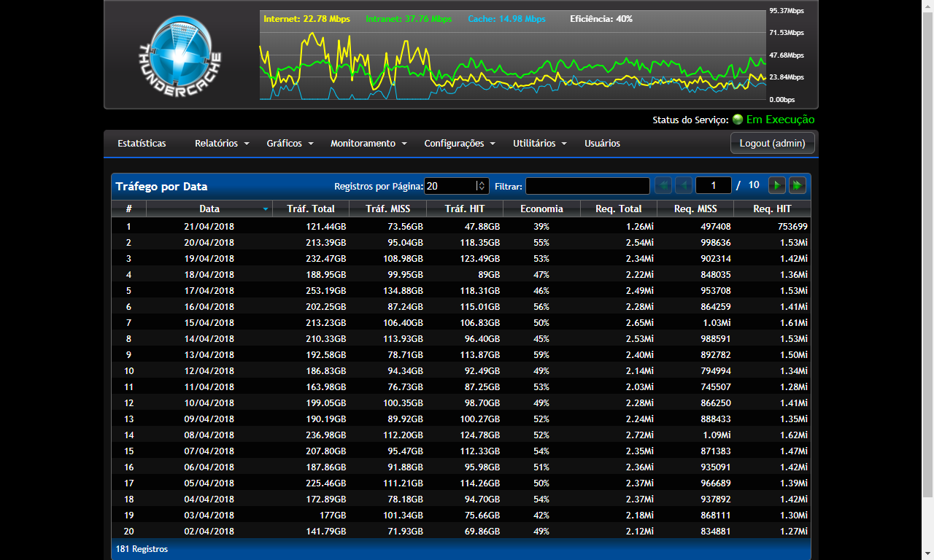Click the current page number field

713,186
